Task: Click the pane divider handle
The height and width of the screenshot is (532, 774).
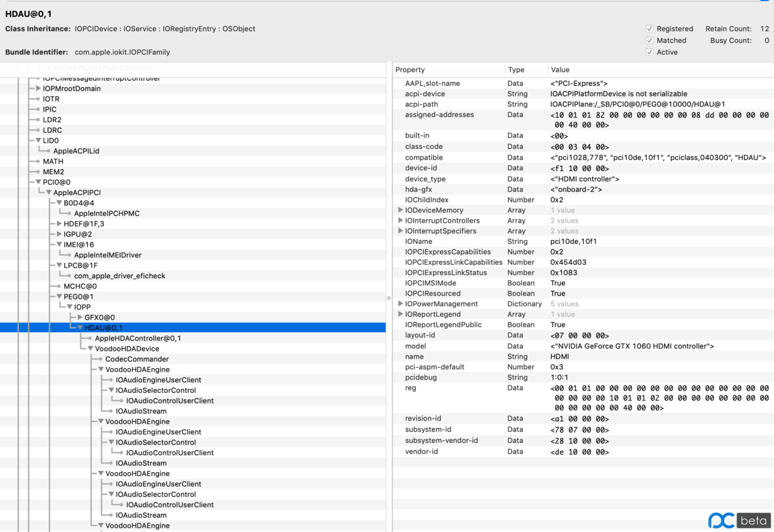Action: [x=389, y=298]
